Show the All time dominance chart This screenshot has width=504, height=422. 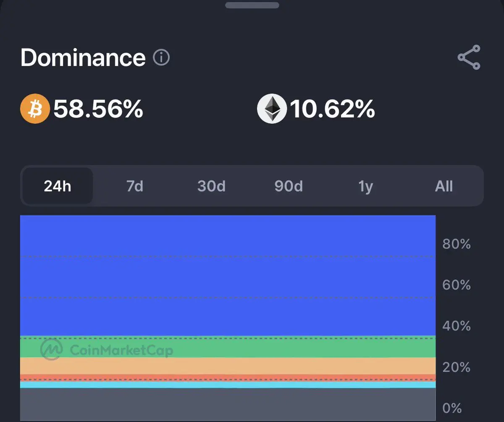[x=444, y=186]
